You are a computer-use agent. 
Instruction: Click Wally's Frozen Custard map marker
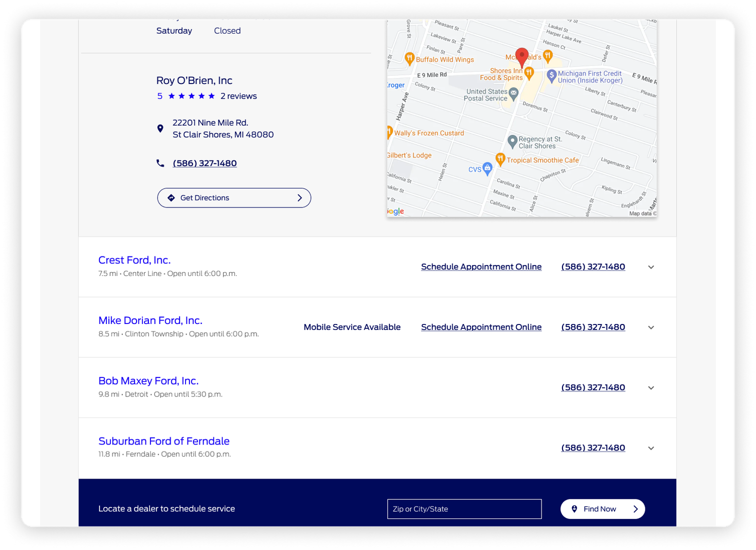(389, 132)
